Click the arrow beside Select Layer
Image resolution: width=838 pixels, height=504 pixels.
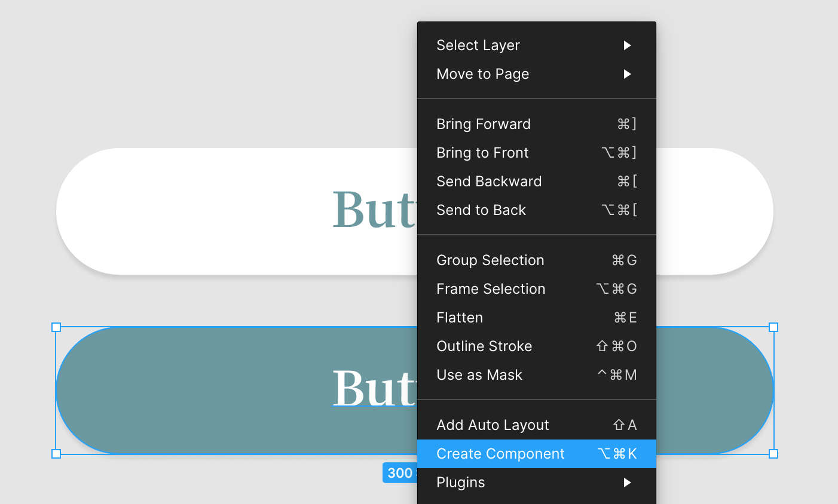(627, 45)
